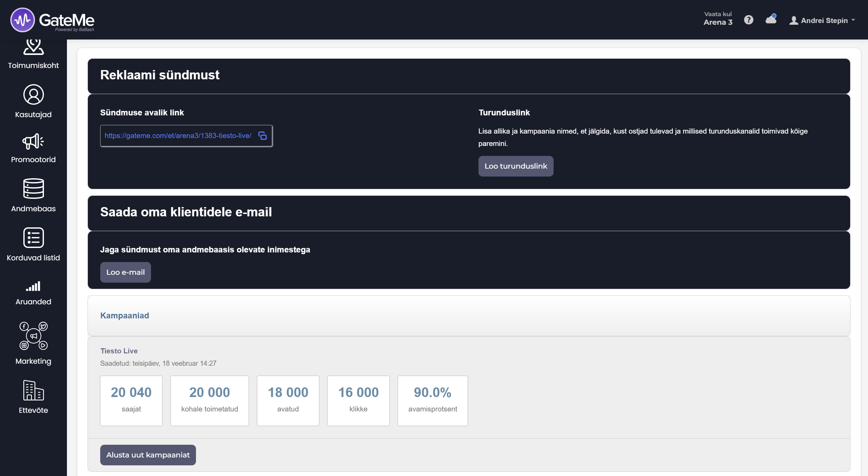Open Aruanded bar chart icon
The height and width of the screenshot is (476, 868).
click(33, 286)
